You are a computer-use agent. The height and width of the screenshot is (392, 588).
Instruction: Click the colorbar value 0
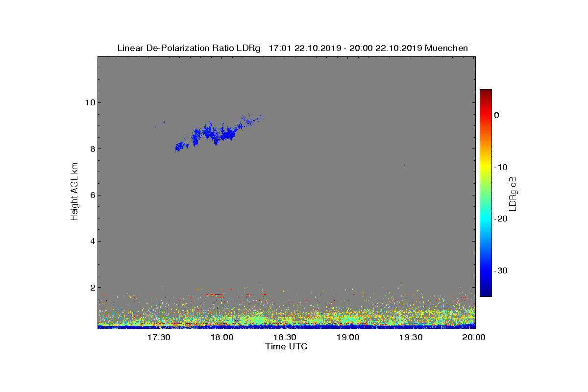496,115
